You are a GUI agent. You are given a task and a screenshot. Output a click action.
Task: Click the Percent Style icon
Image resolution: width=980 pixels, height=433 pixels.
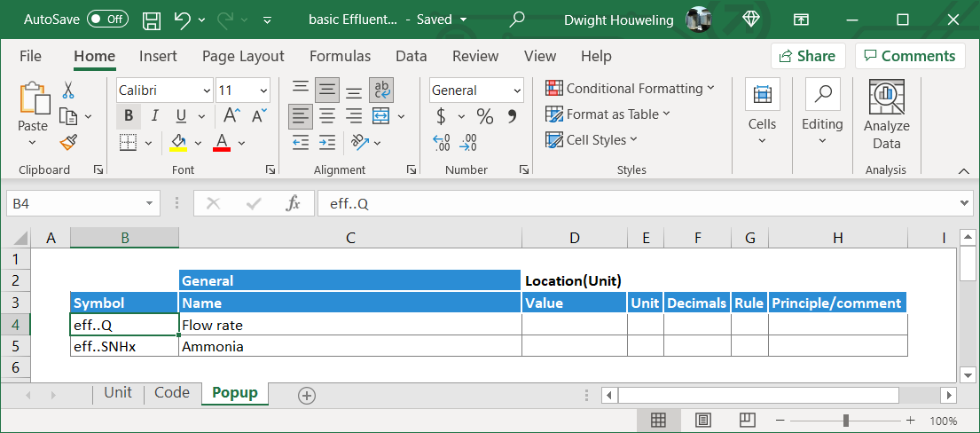click(484, 116)
